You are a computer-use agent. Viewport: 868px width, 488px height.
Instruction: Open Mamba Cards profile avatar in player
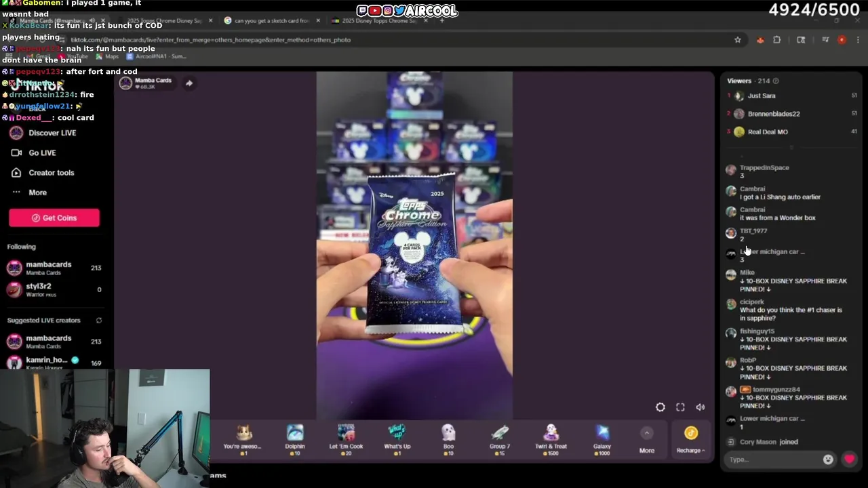[125, 83]
